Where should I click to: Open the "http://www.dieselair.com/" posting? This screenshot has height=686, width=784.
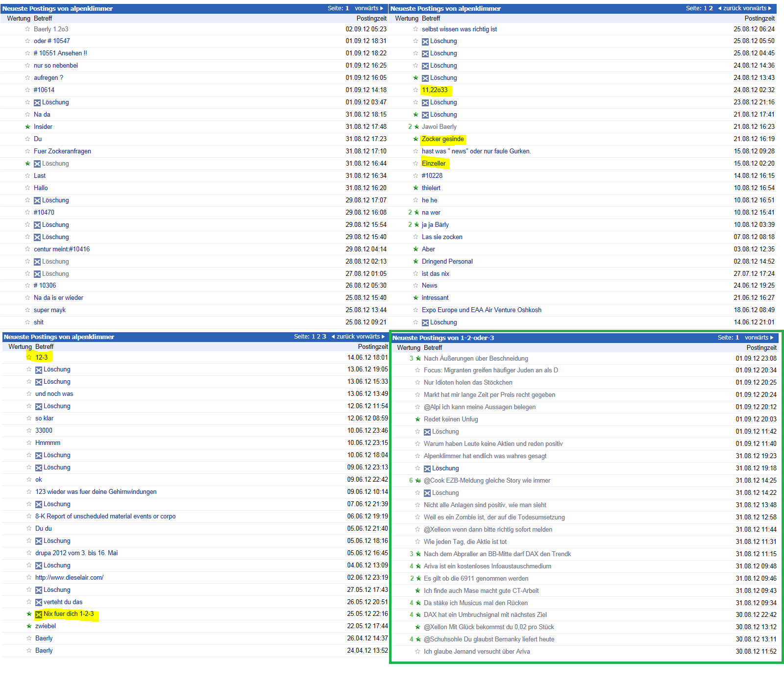69,578
